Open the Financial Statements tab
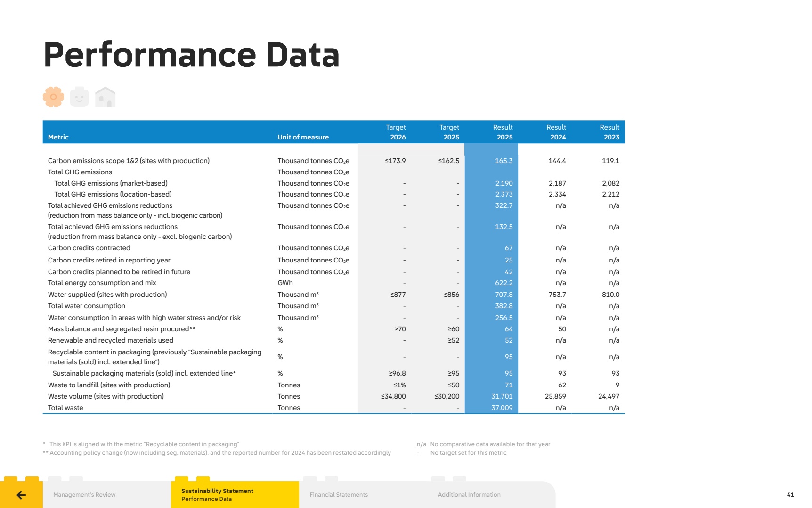This screenshot has height=508, width=812. pos(338,494)
